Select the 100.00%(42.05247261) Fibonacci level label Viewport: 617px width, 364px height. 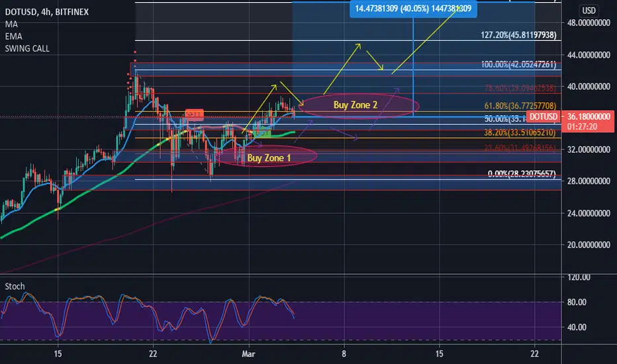click(518, 65)
